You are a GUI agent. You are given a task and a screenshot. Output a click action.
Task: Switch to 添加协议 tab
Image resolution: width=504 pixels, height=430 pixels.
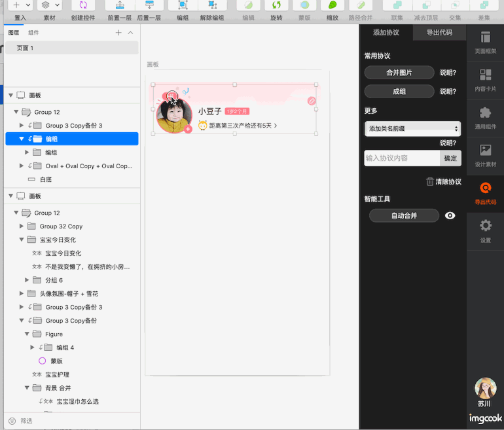[x=386, y=33]
